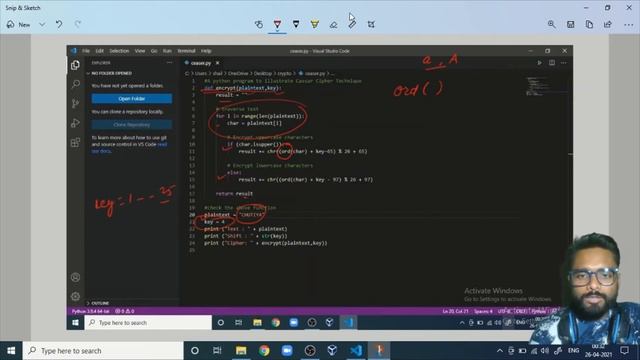Viewport: 640px width, 360px height.
Task: Click the Windows taskbar search box
Action: [x=103, y=351]
